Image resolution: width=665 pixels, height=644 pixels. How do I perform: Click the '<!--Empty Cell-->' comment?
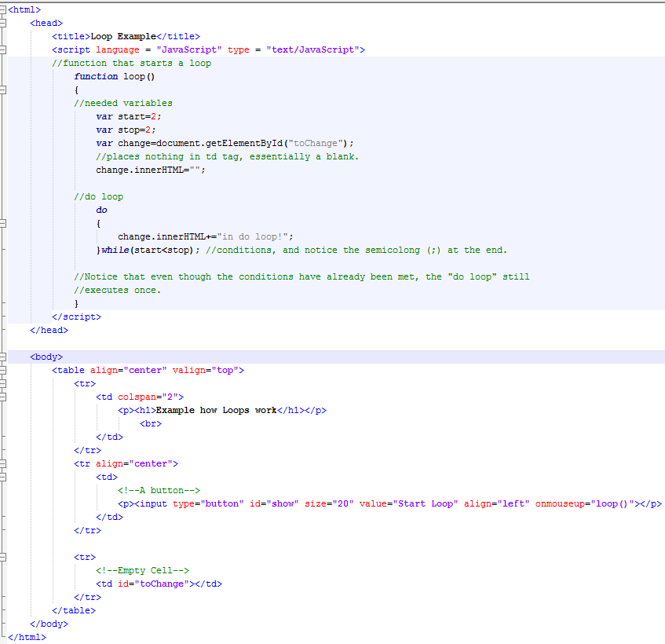(143, 571)
